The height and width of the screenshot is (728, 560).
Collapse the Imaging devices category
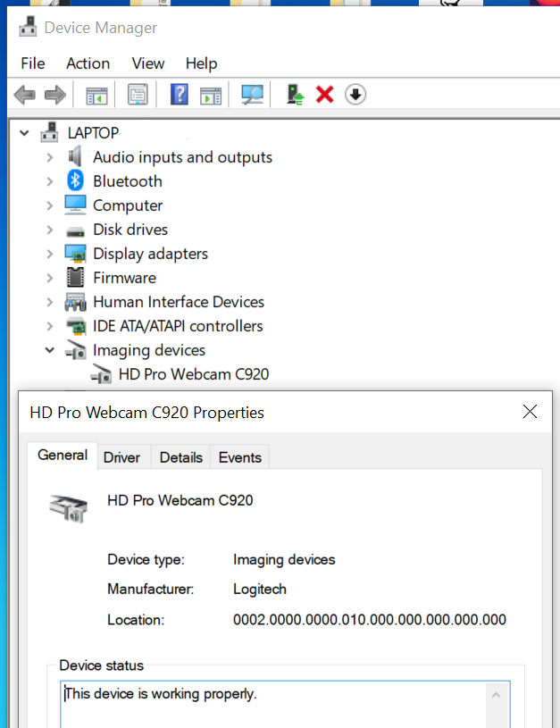tap(50, 350)
